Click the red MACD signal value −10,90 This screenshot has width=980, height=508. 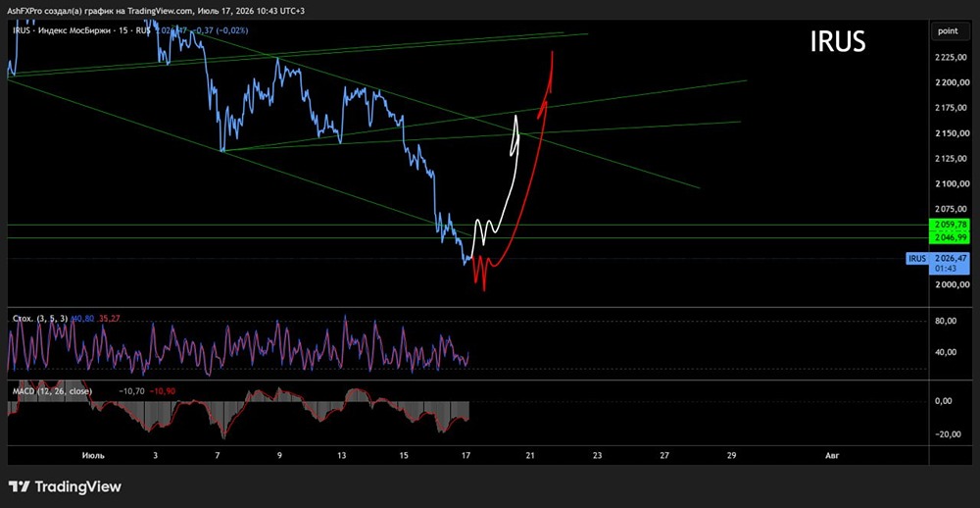pyautogui.click(x=163, y=391)
